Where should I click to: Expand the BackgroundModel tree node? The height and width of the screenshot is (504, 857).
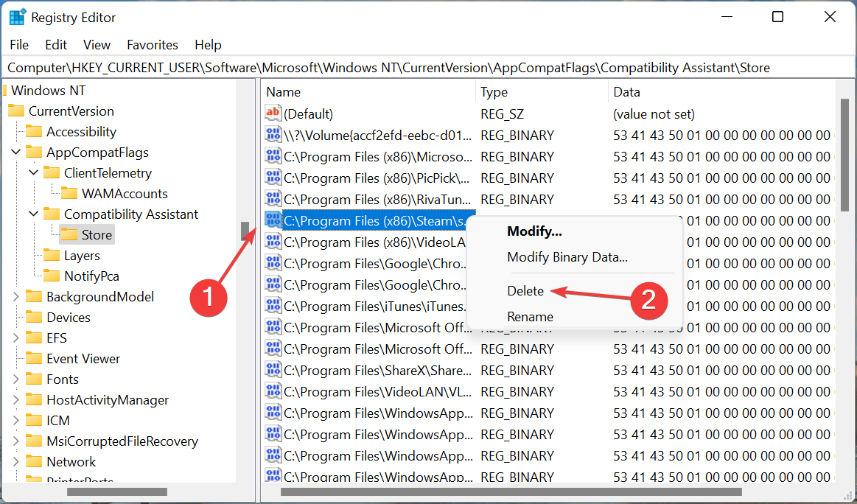coord(16,297)
